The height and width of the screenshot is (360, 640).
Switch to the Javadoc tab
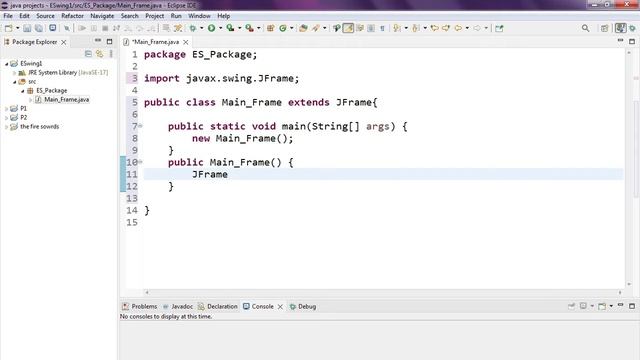click(178, 307)
